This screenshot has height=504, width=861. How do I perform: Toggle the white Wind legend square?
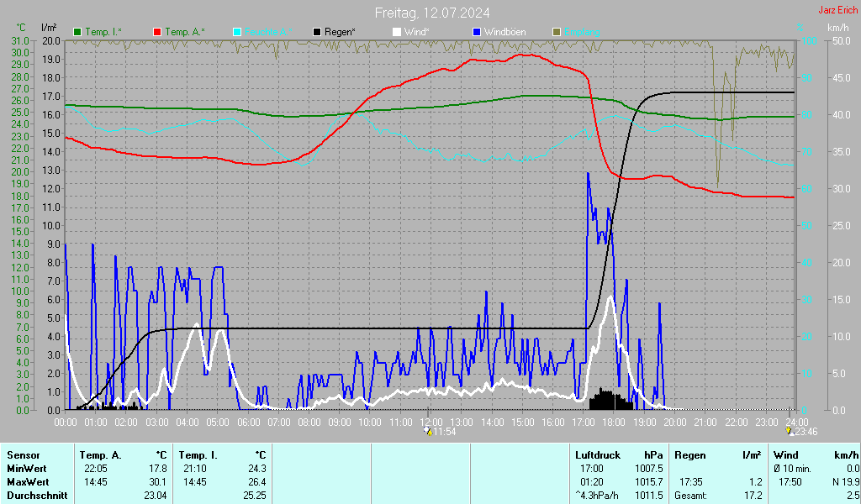[x=397, y=32]
